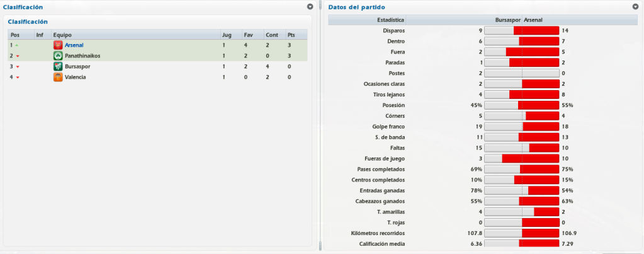Click the green up arrow beside position 1

coord(17,45)
